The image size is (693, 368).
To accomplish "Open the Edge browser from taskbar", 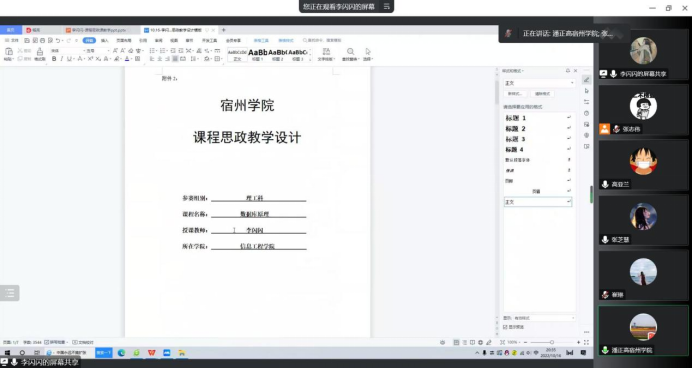I will point(121,353).
